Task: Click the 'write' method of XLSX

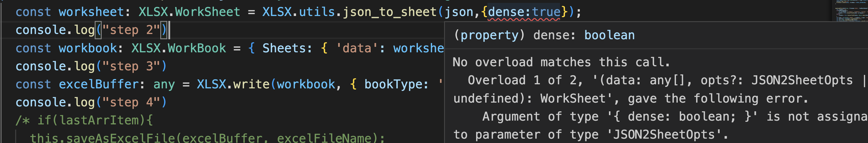Action: pos(251,84)
